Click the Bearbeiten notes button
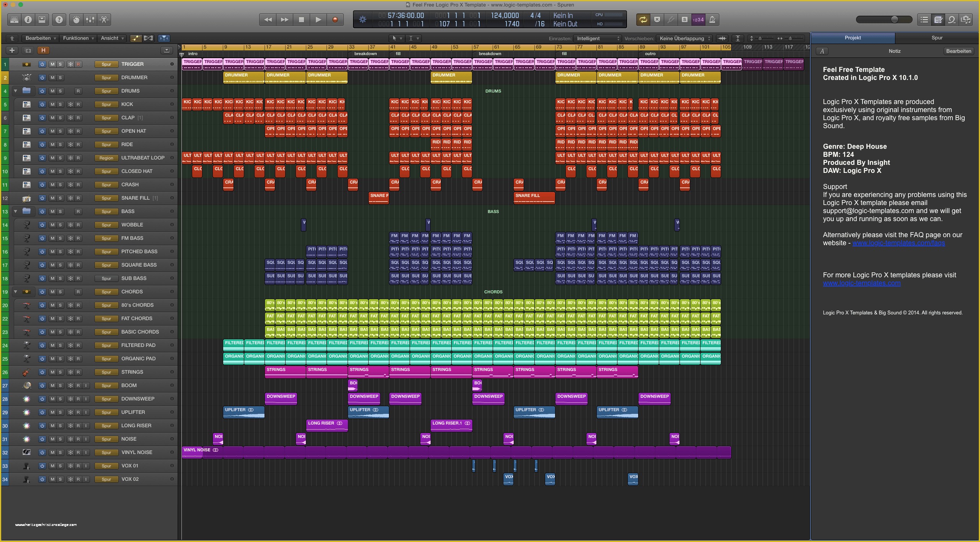Screen dimensions: 980x542 point(958,51)
